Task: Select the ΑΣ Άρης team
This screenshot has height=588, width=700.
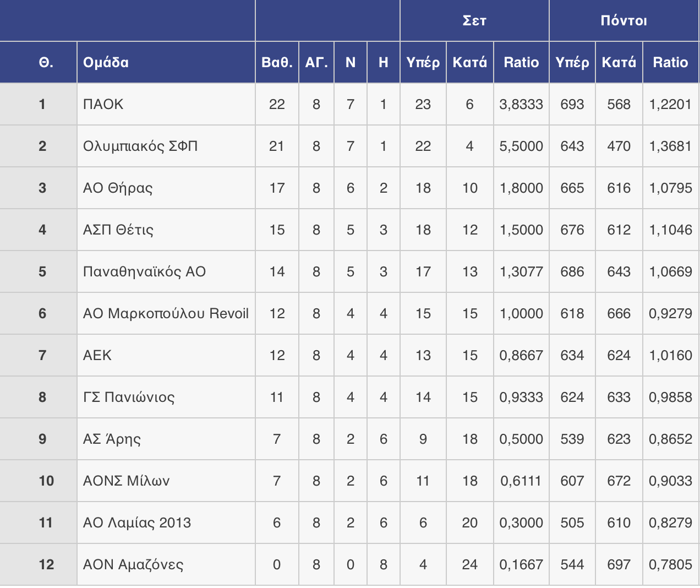Action: 112,439
